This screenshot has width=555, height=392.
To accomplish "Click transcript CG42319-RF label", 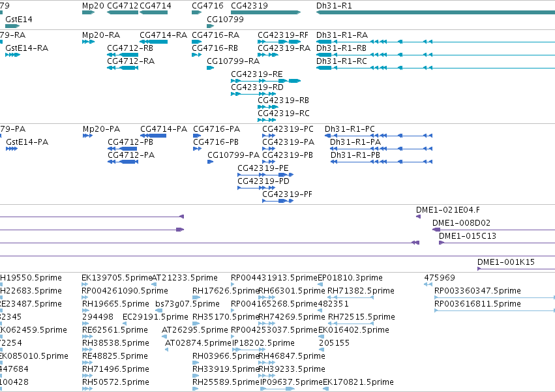I will point(283,35).
